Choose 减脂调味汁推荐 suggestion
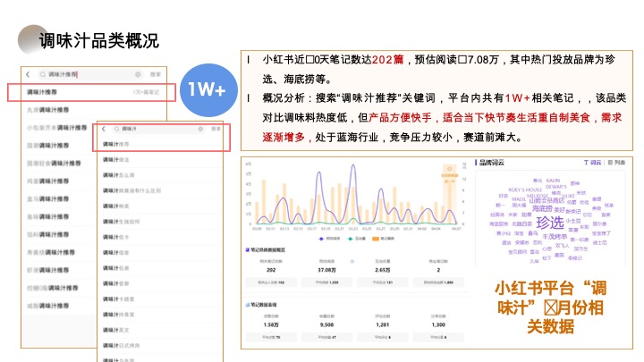Viewport: 644px width, 362px height. (47, 306)
